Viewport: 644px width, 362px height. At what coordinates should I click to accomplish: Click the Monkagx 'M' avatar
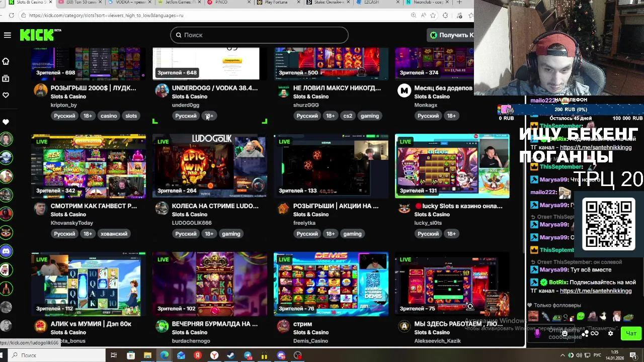[404, 90]
